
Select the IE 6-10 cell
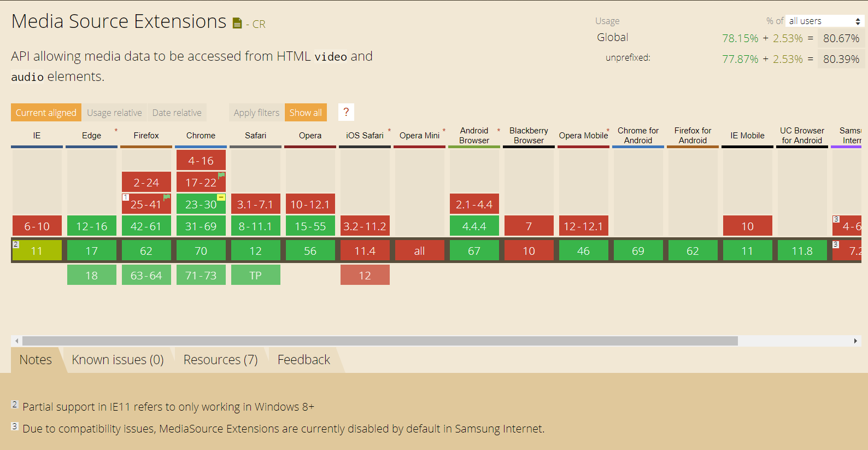[x=37, y=226]
